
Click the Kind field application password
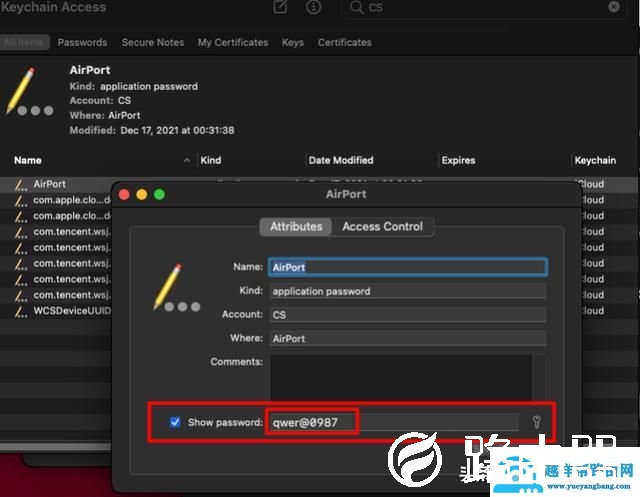pos(408,291)
